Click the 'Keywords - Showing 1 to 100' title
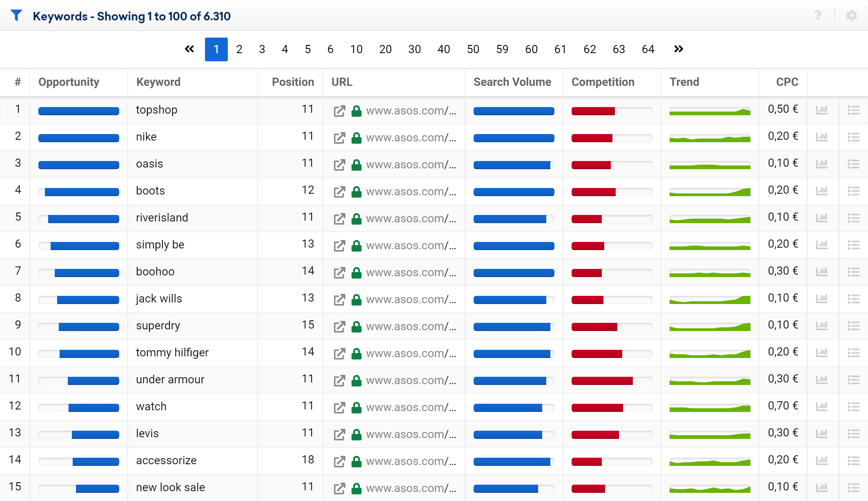The height and width of the screenshot is (501, 868). pos(131,16)
